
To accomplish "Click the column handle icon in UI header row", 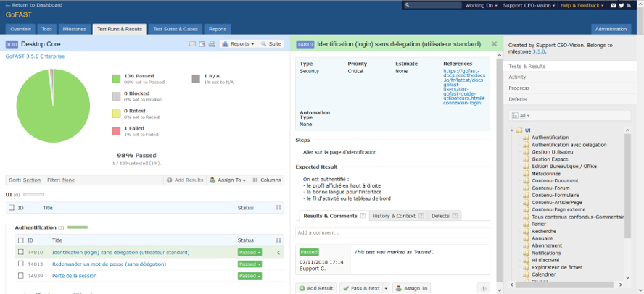I will coord(278,208).
